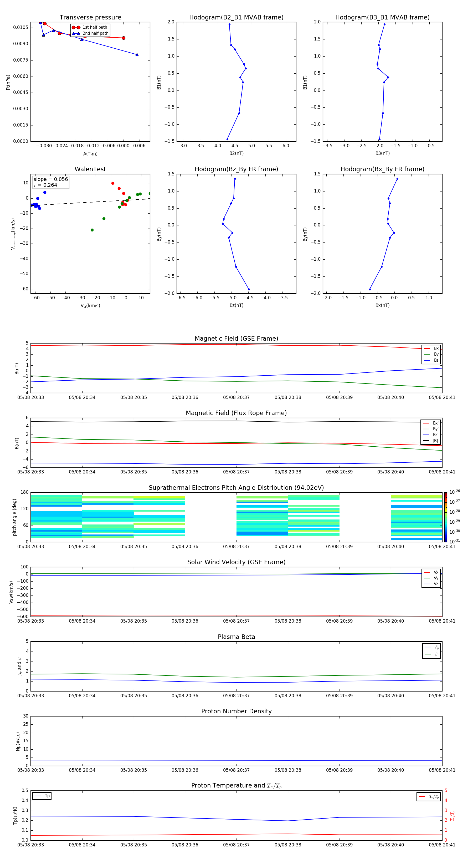The height and width of the screenshot is (868, 473).
Task: Click 'Bx' in GSE magnetic field legend
Action: (x=431, y=349)
